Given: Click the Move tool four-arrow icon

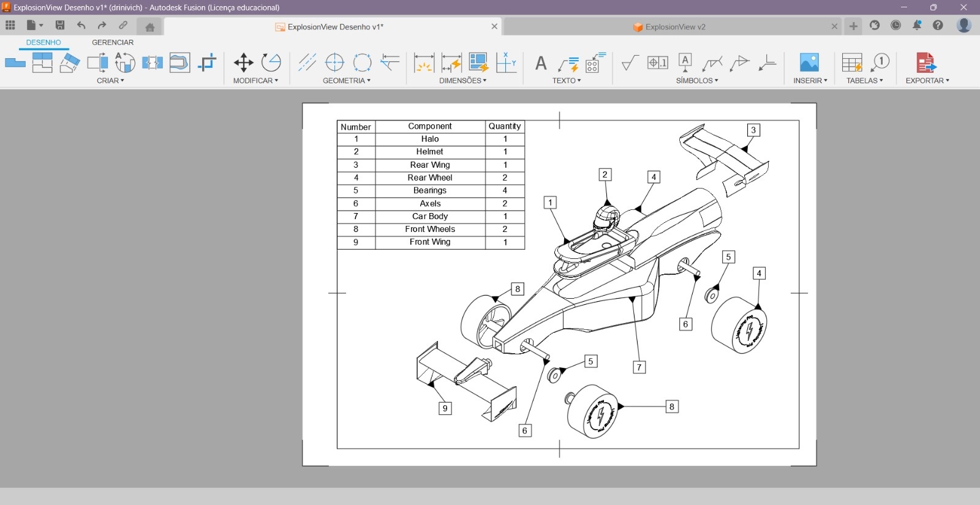Looking at the screenshot, I should pyautogui.click(x=243, y=62).
